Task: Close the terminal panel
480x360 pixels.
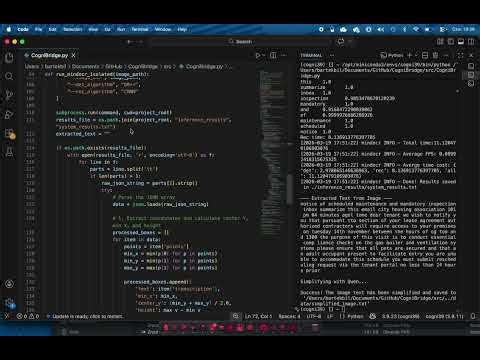Action: [x=471, y=55]
